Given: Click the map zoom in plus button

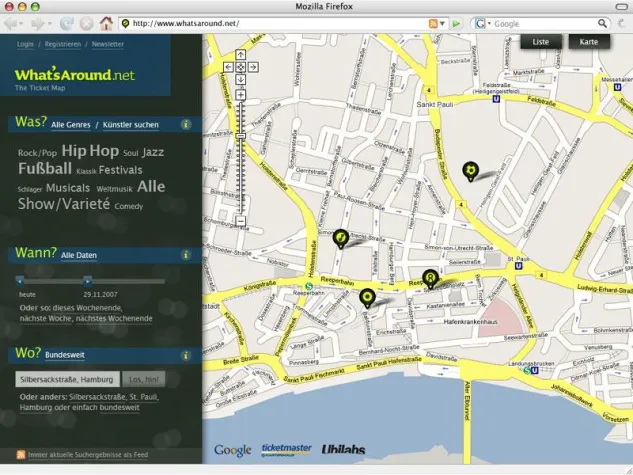Looking at the screenshot, I should coord(241,95).
